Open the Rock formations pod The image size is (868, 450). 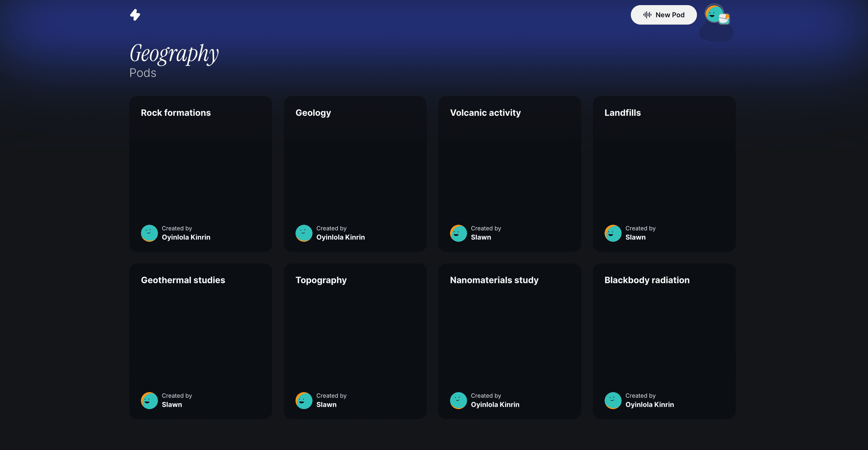(200, 174)
